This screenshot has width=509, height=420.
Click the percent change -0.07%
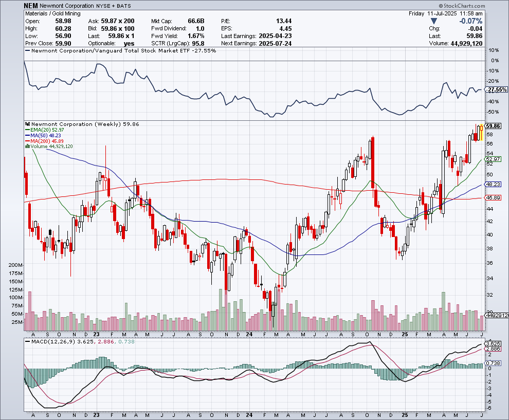[470, 22]
